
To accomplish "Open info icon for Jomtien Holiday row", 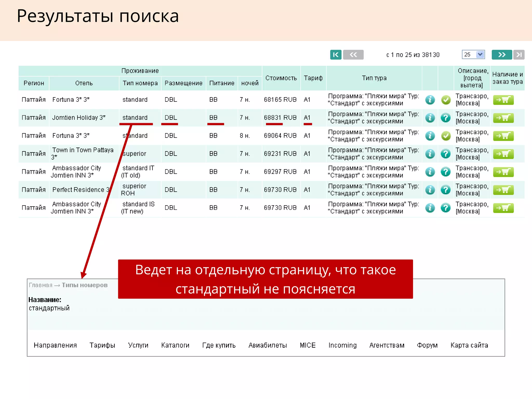I will point(430,118).
